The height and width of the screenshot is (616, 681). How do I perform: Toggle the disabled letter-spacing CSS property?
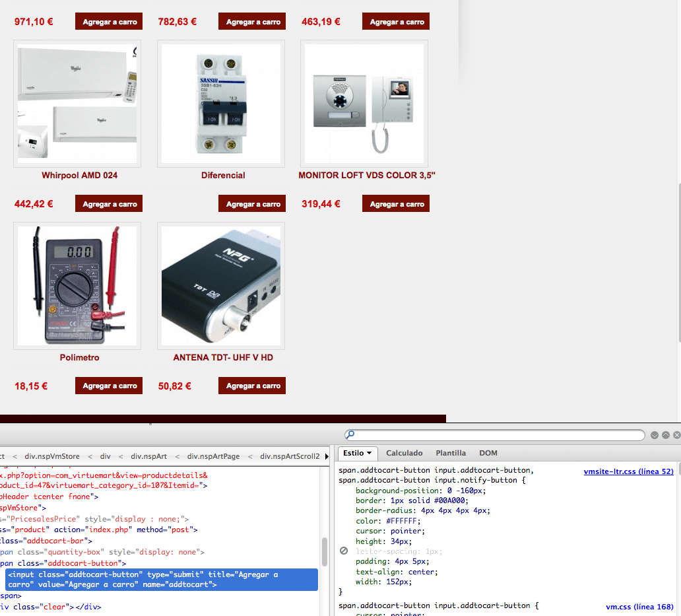click(x=344, y=551)
